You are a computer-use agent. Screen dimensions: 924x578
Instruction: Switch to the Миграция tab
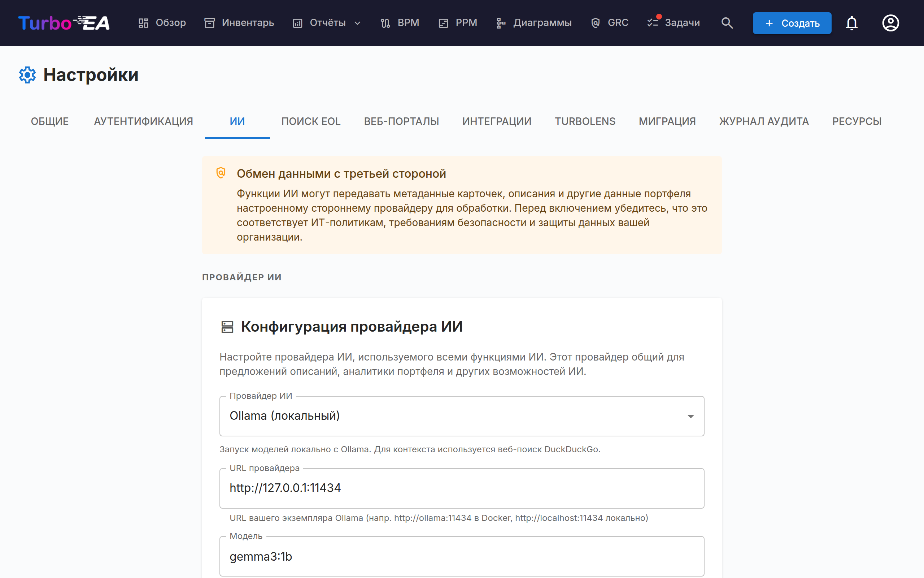click(x=667, y=122)
